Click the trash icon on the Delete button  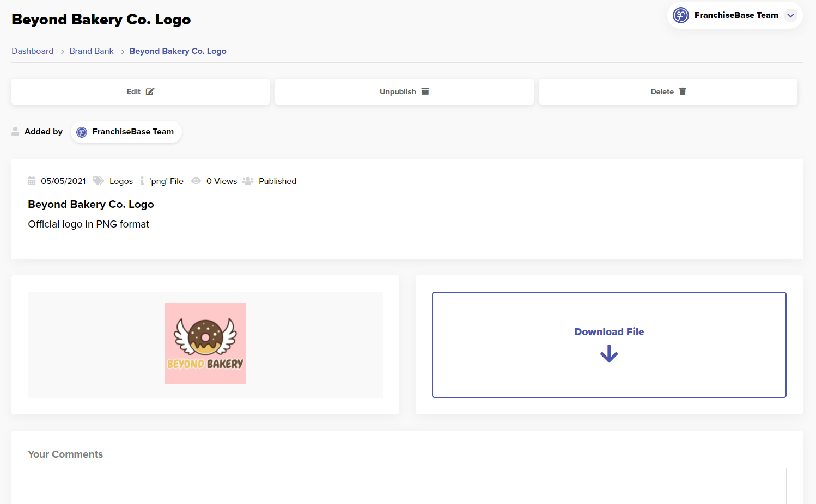coord(683,91)
